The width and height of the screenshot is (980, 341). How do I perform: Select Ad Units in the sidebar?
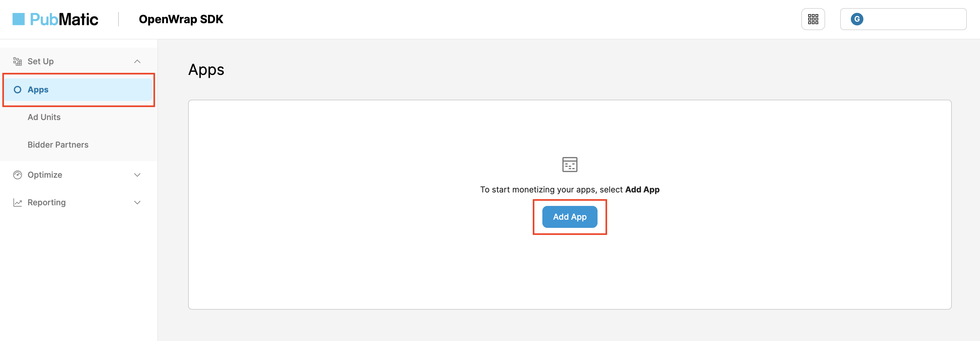(x=44, y=117)
